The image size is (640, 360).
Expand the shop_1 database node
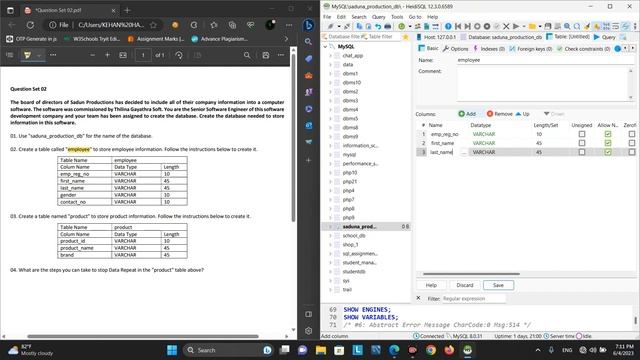click(331, 244)
